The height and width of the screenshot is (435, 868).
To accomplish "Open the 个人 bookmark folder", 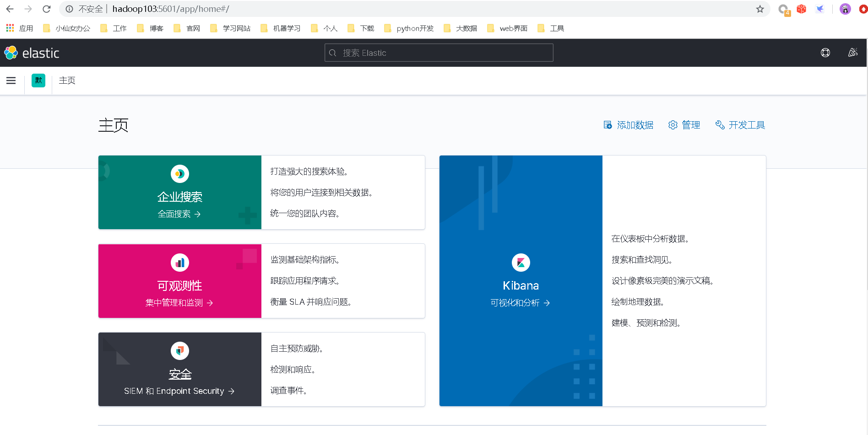I will [324, 28].
